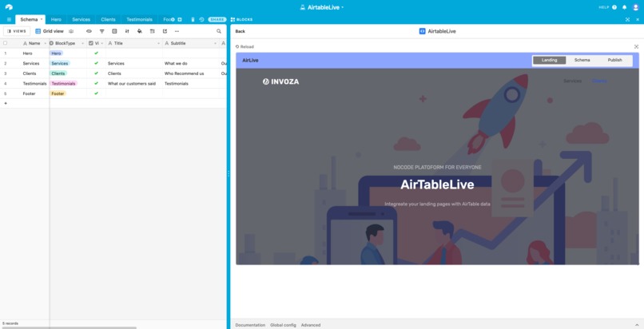Open the search magnifier icon
Screen dimensions: 644x329
coord(219,31)
